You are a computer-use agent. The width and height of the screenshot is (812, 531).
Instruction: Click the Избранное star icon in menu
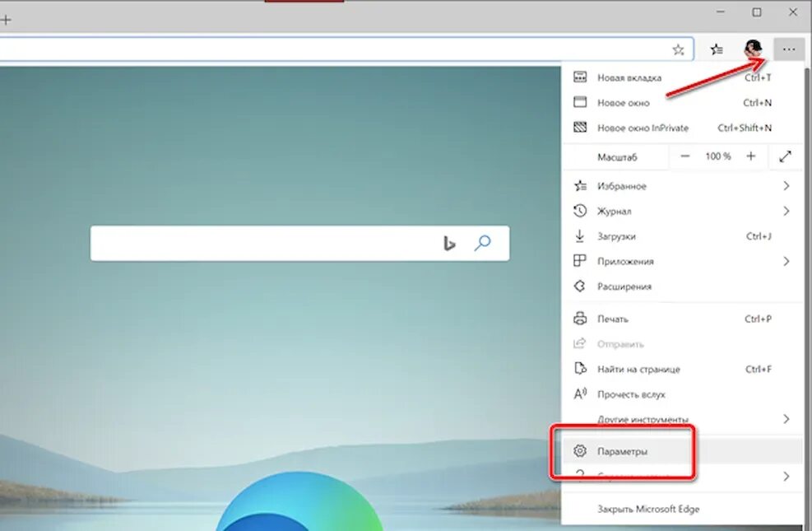point(580,185)
